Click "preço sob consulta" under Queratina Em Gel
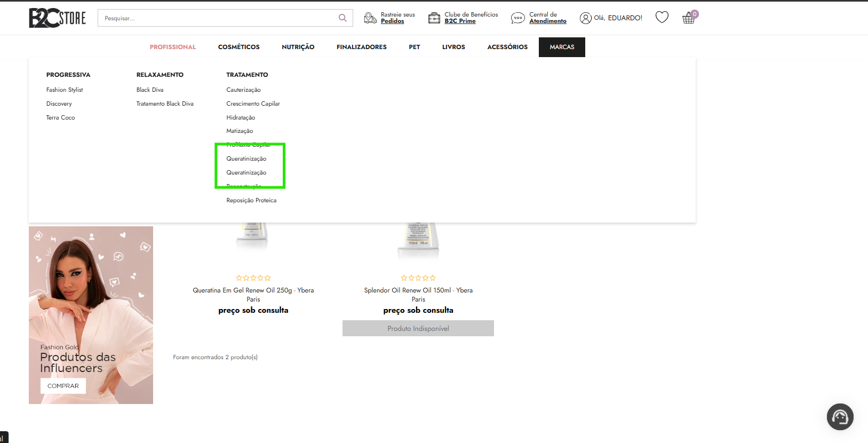This screenshot has height=443, width=868. coord(253,310)
